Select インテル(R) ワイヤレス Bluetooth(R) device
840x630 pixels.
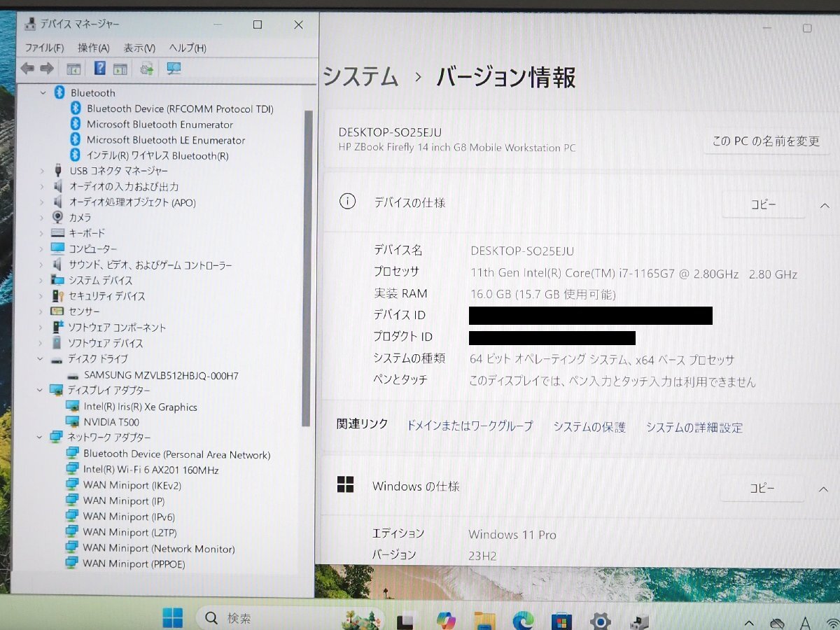157,155
